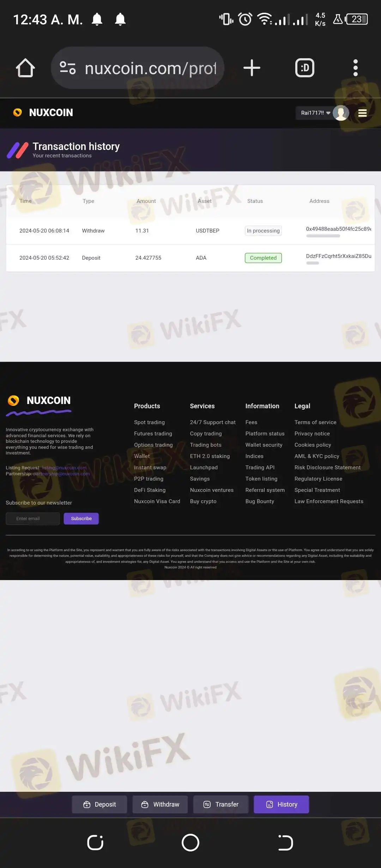Tap the Android home navigation button
381x868 pixels.
(190, 843)
